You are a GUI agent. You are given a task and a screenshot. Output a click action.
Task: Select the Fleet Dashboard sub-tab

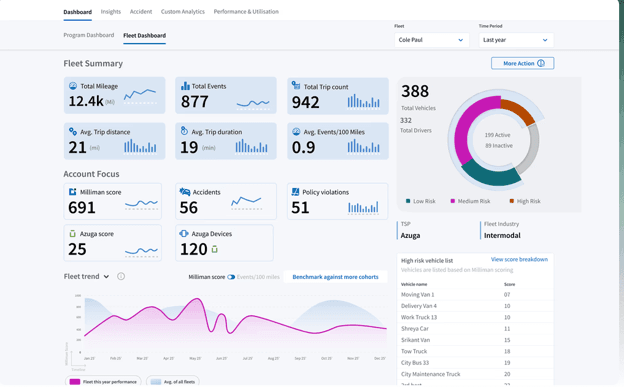(144, 35)
